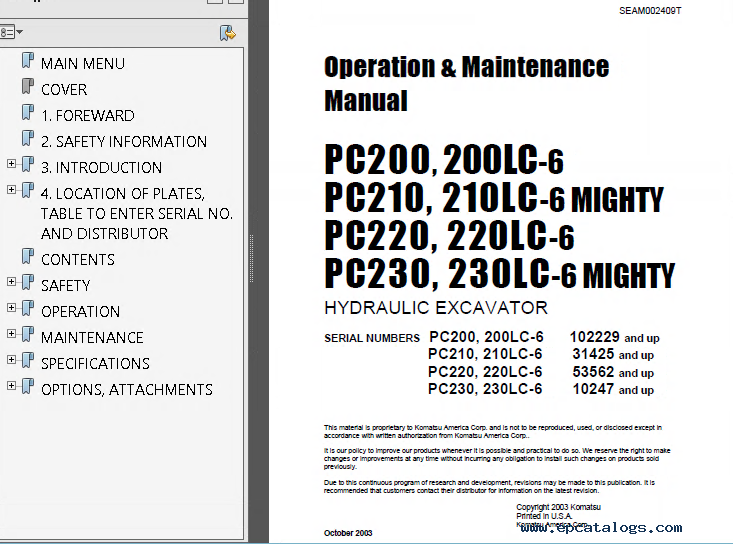
Task: Click the panel splitter grip handle
Action: point(252,258)
